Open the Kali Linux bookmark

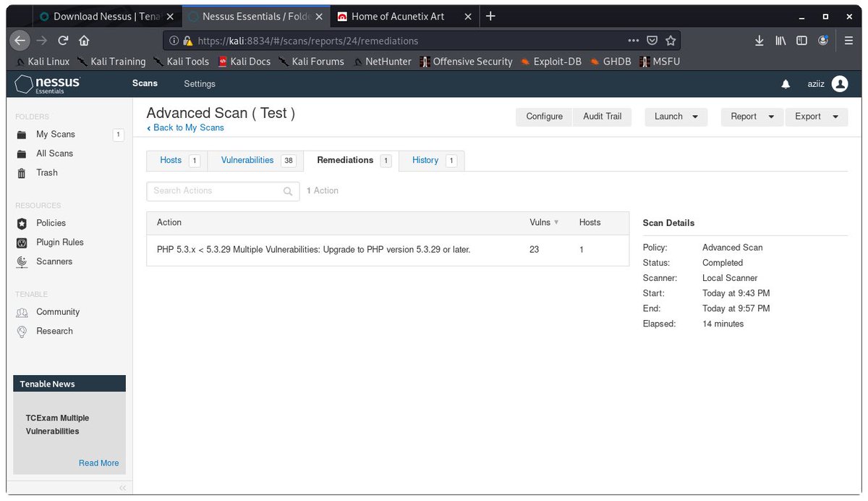42,62
